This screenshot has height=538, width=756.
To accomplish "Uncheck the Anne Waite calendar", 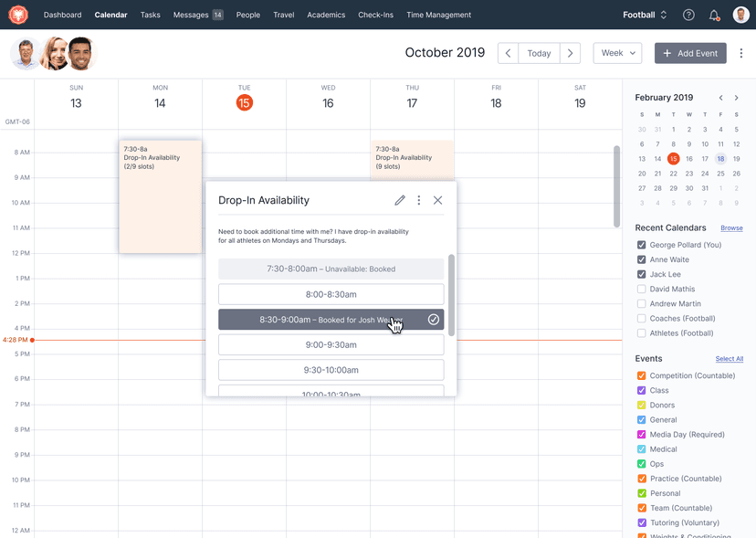I will pyautogui.click(x=642, y=259).
